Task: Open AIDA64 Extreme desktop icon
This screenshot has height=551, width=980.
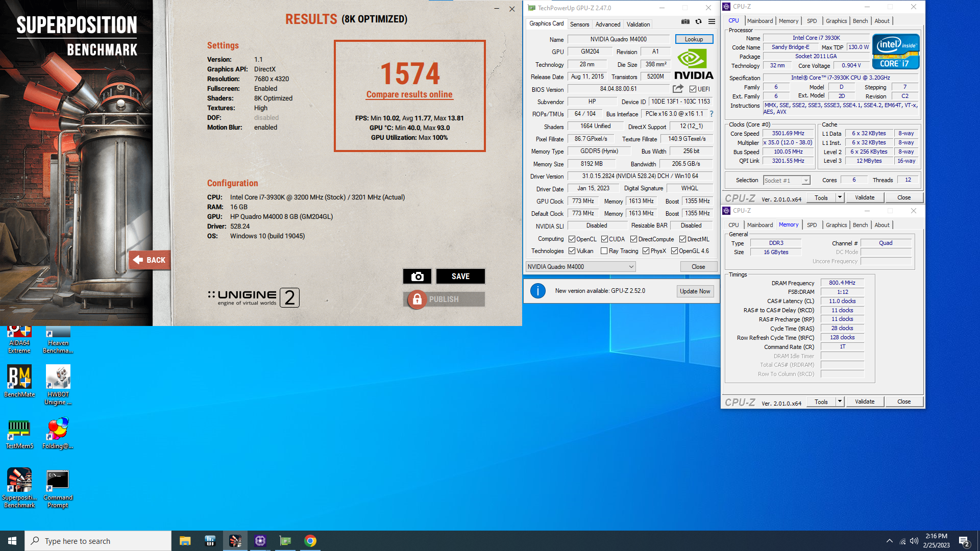Action: [19, 340]
